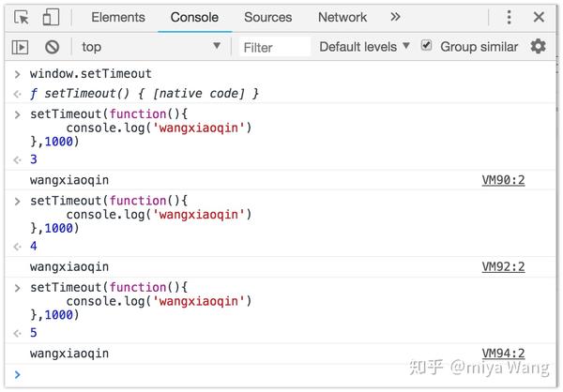Clear the console
Viewport: 563px width, 392px height.
pos(52,47)
